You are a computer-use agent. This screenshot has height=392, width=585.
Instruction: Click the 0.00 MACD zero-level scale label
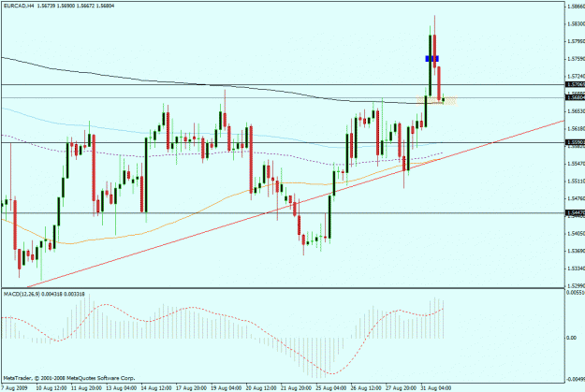[572, 338]
